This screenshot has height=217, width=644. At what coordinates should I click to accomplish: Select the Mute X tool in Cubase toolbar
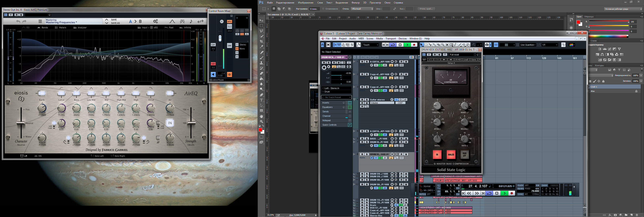click(447, 45)
